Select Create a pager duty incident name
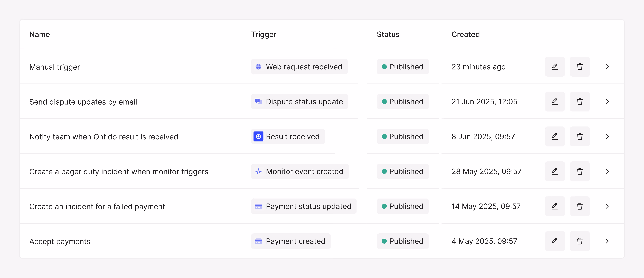Viewport: 644px width, 278px height. 119,171
